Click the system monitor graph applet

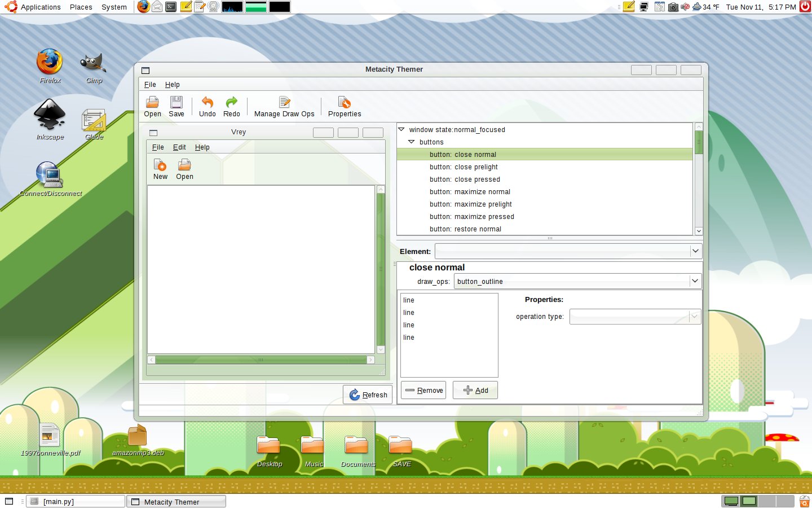coord(232,7)
